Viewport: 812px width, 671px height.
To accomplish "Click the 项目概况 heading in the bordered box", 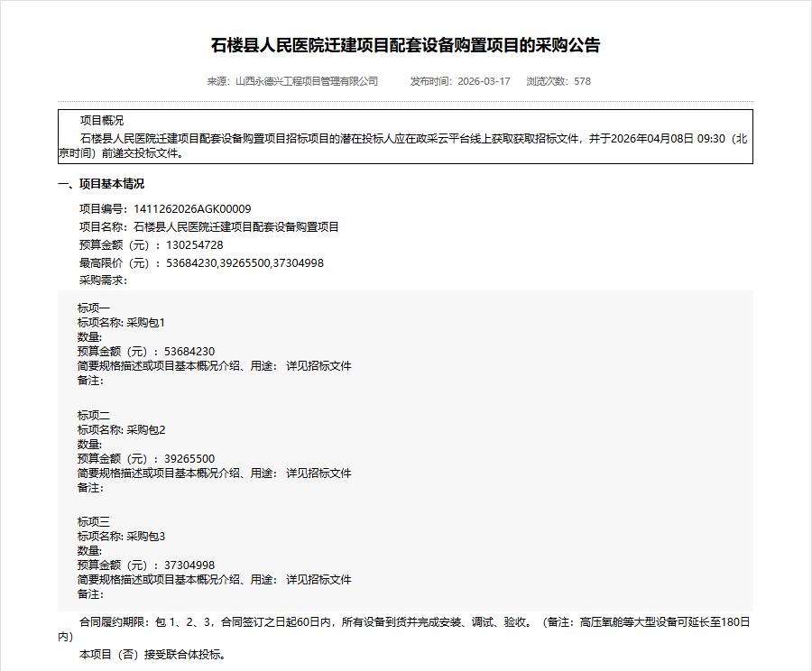I will tap(102, 121).
